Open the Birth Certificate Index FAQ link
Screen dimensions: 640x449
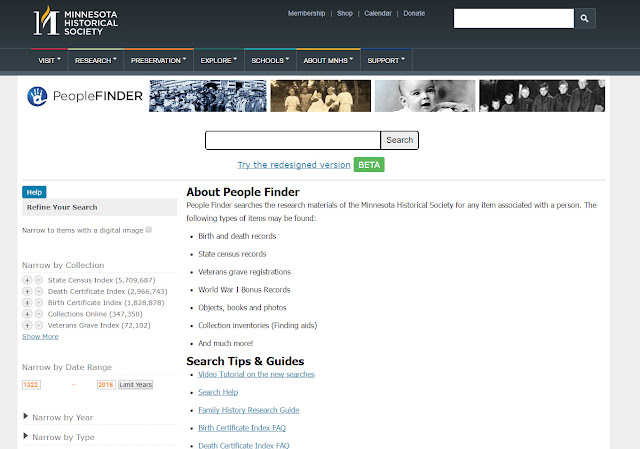242,428
